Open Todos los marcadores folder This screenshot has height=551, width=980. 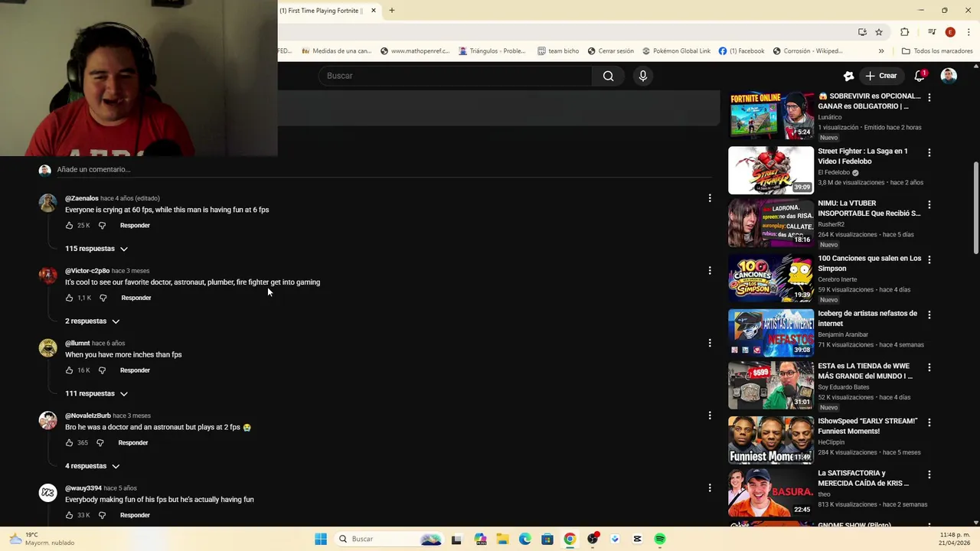[x=937, y=51]
